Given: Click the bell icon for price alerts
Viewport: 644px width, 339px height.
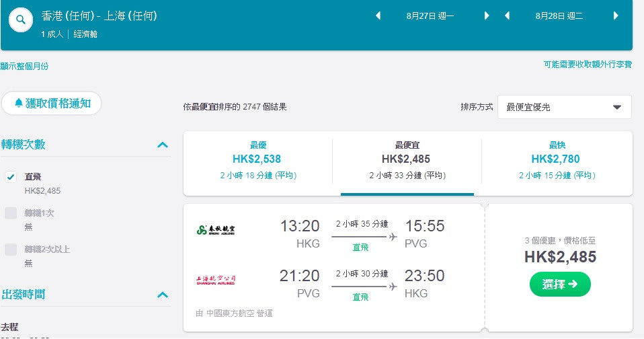Looking at the screenshot, I should (18, 103).
